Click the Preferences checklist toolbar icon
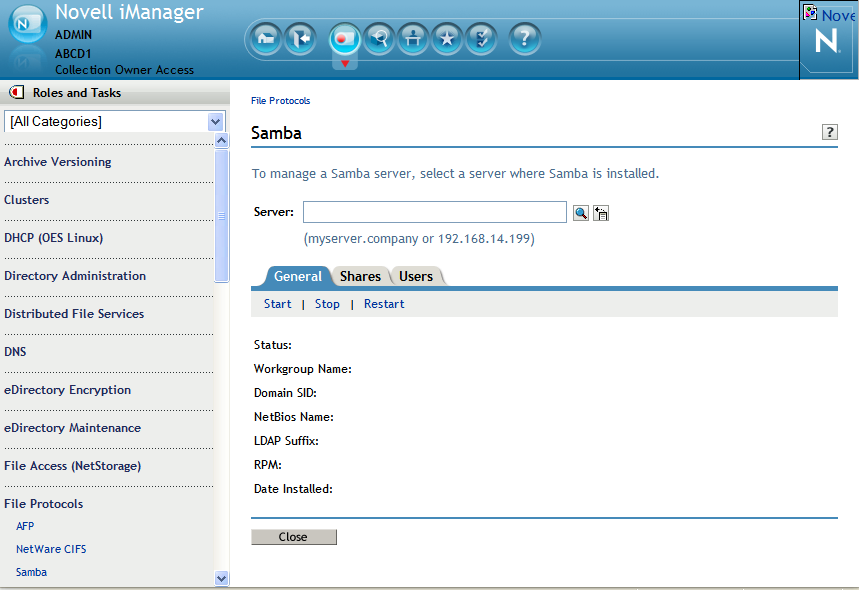This screenshot has width=859, height=590. (x=482, y=39)
